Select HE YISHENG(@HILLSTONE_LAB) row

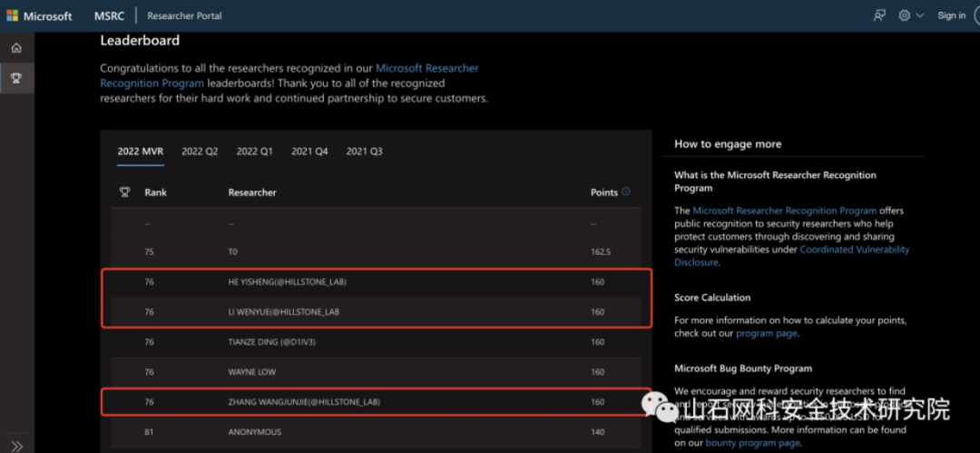pos(377,281)
